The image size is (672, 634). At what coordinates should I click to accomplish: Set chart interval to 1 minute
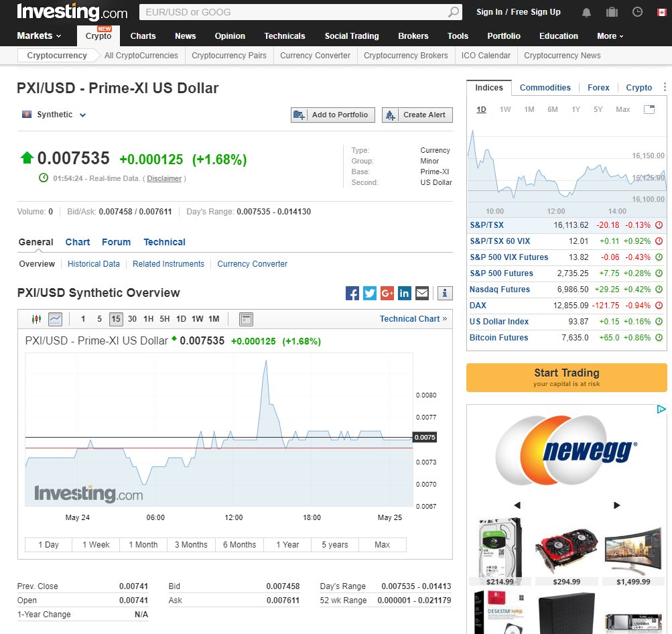coord(83,319)
